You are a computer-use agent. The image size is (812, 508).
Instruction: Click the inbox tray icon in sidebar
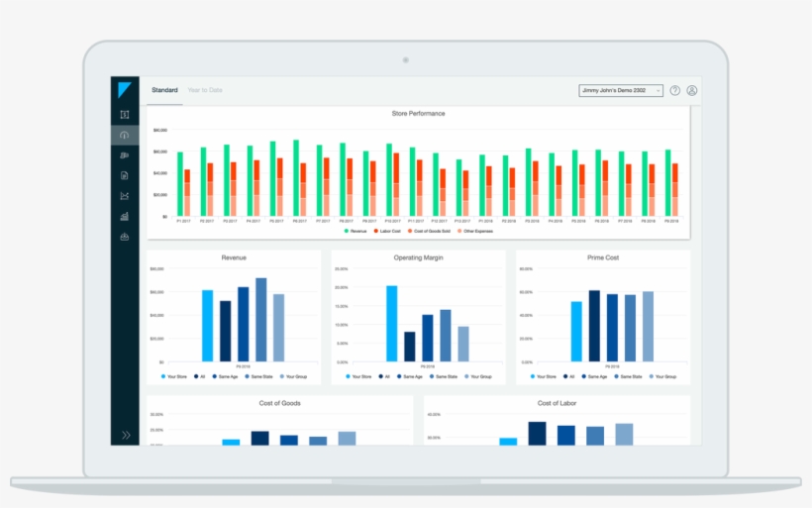[125, 237]
